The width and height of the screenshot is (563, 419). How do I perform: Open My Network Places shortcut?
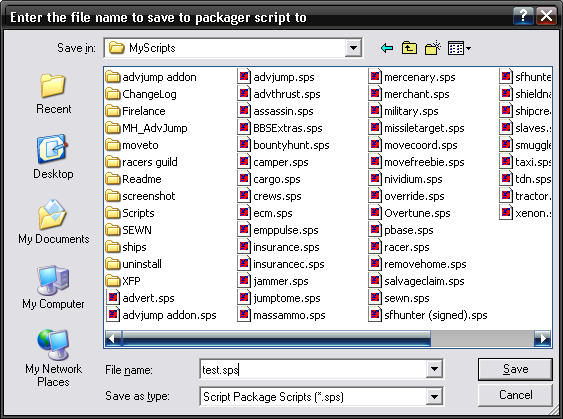coord(53,358)
